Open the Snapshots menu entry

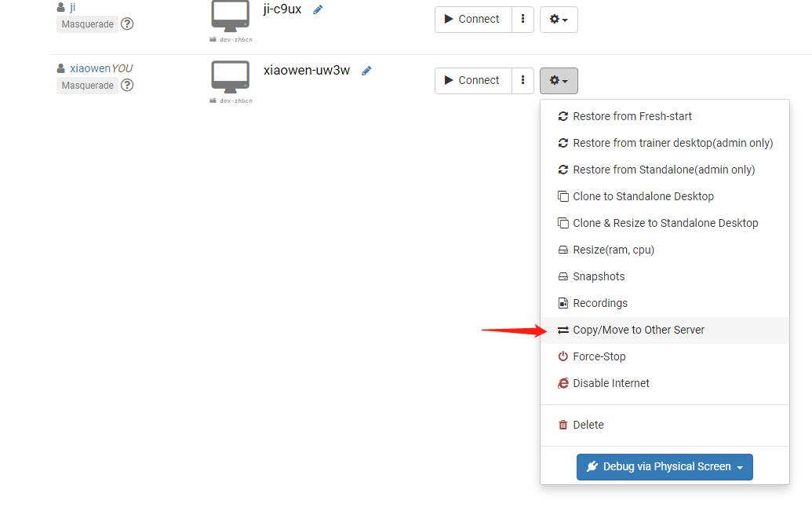(665, 276)
